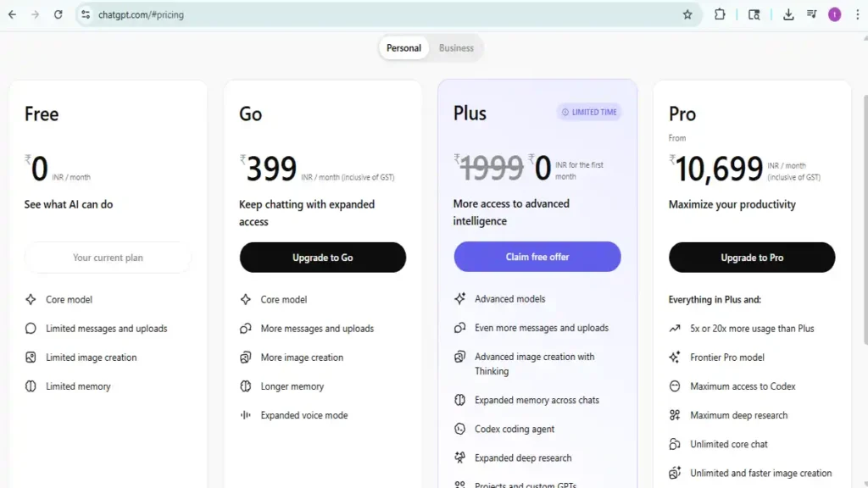Click the More image creation icon under Go
The image size is (868, 488).
pyautogui.click(x=245, y=357)
